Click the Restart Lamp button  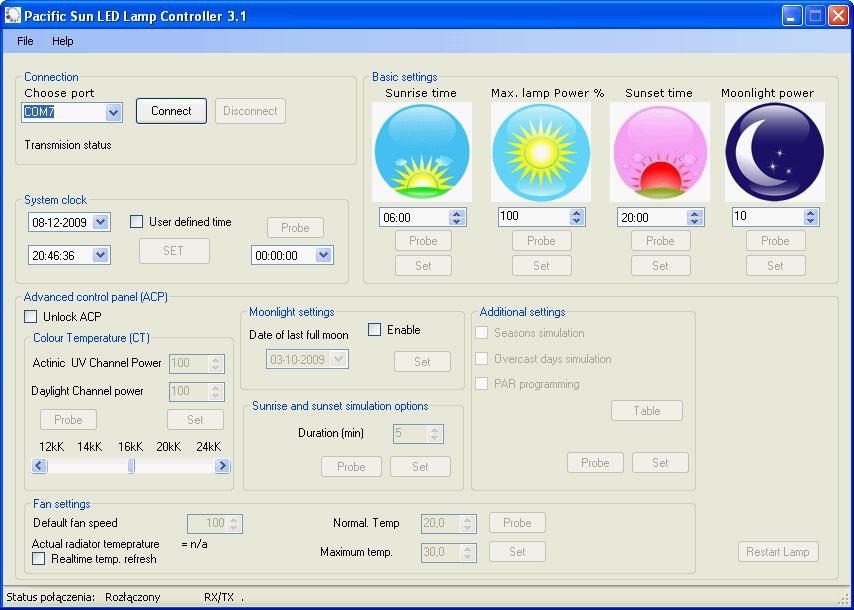pyautogui.click(x=779, y=552)
